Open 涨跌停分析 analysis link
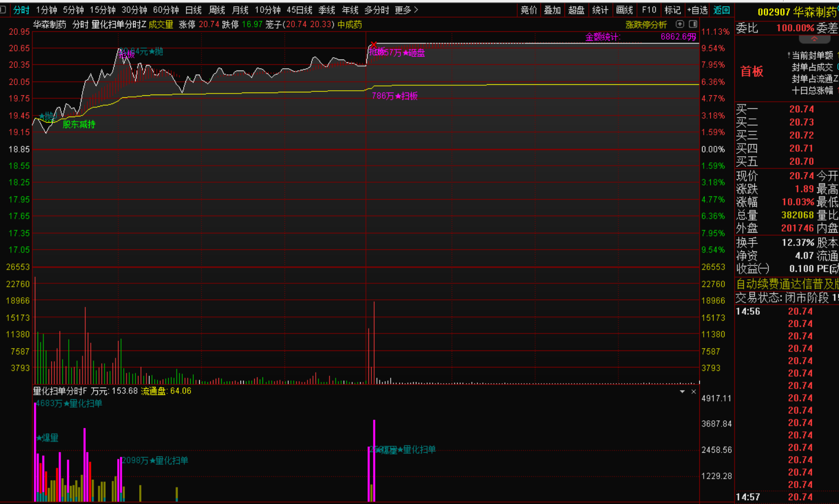 (x=646, y=25)
